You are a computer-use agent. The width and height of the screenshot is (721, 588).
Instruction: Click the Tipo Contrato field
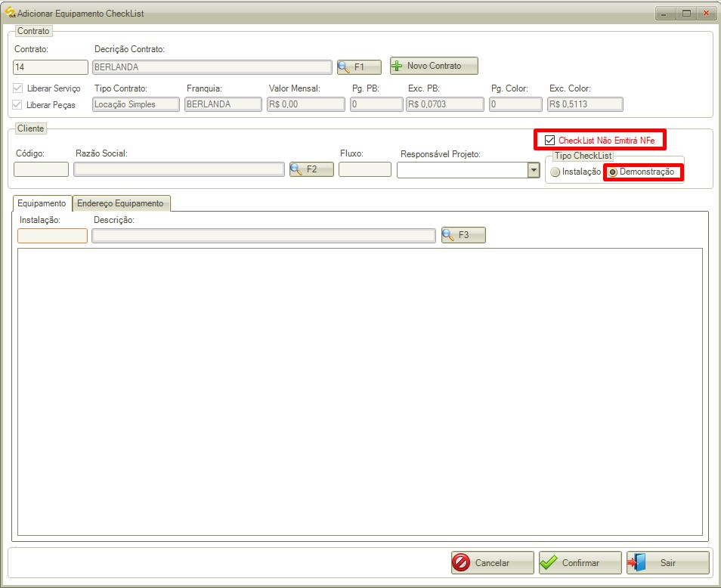coord(136,104)
